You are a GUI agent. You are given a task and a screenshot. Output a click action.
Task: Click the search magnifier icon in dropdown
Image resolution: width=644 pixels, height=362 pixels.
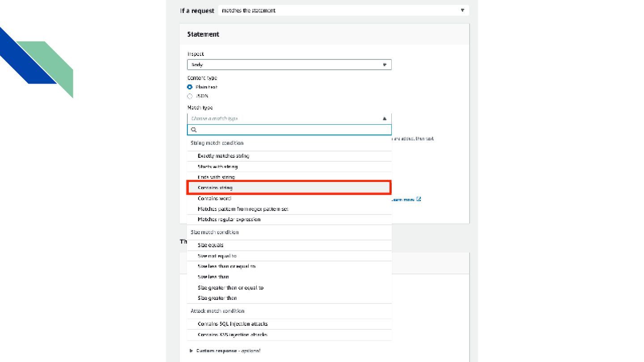(194, 130)
